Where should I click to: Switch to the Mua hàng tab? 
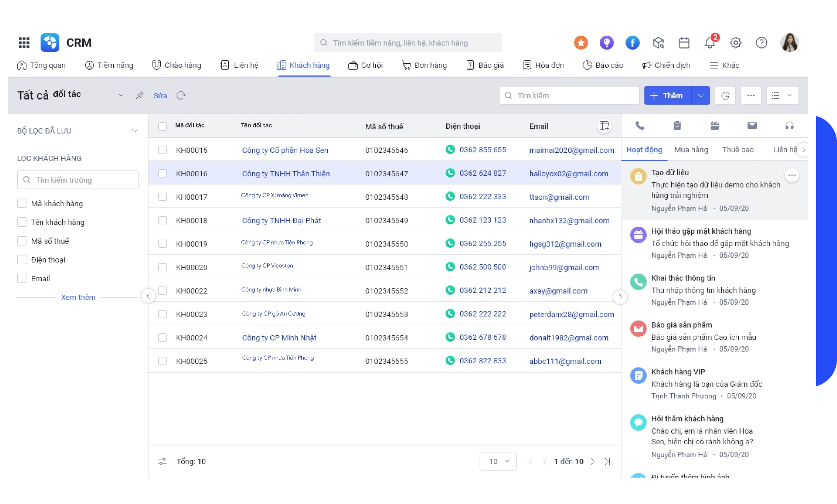click(691, 150)
